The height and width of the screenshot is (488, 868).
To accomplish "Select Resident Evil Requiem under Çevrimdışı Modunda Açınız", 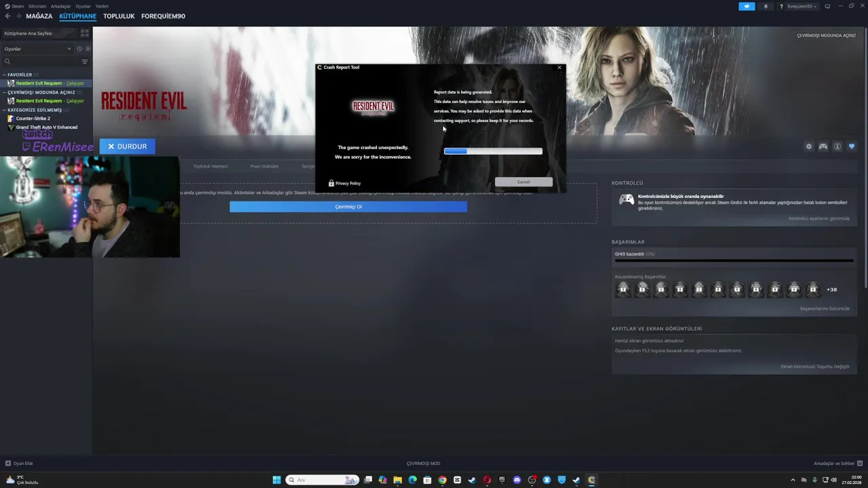I will [46, 101].
